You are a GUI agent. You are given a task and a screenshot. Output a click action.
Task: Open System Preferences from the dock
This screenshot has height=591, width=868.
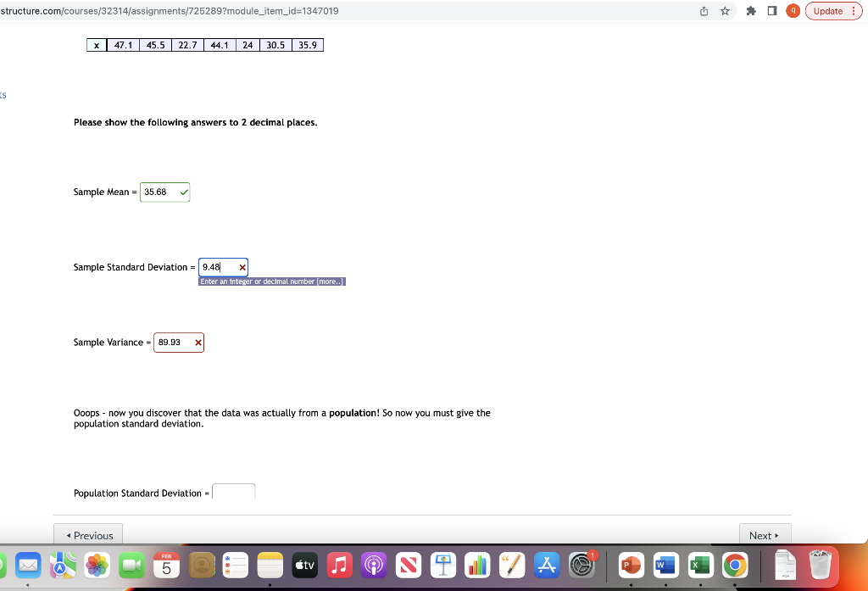pos(581,566)
